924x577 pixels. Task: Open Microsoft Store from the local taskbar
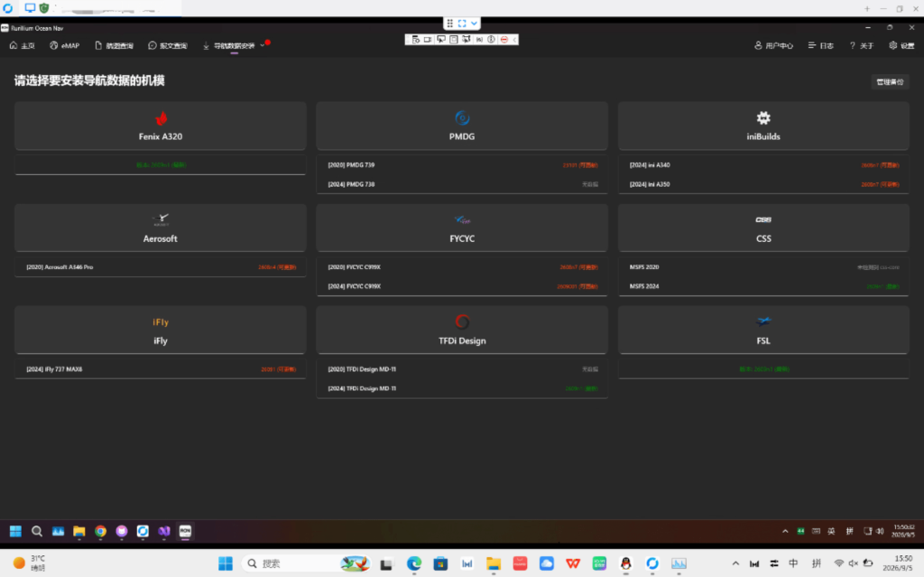[x=440, y=563]
